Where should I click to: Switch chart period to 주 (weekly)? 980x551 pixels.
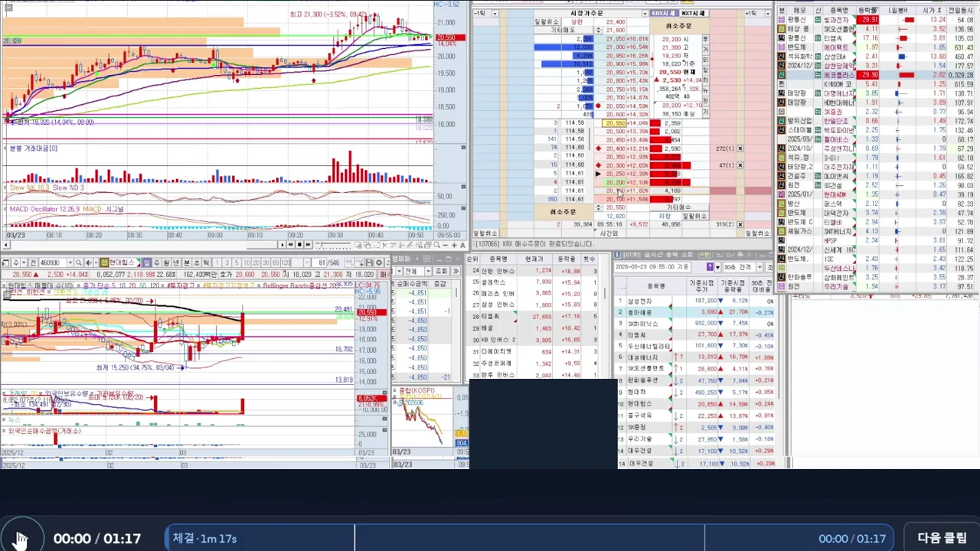[x=157, y=262]
